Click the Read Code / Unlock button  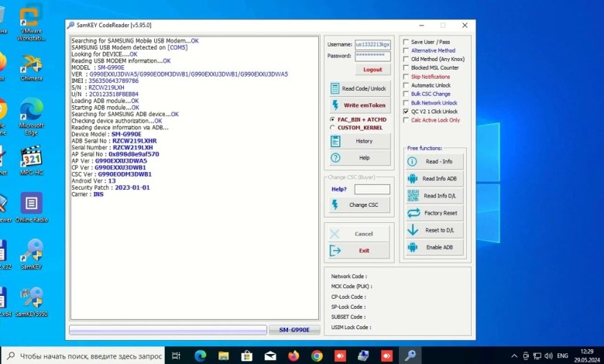pyautogui.click(x=359, y=88)
